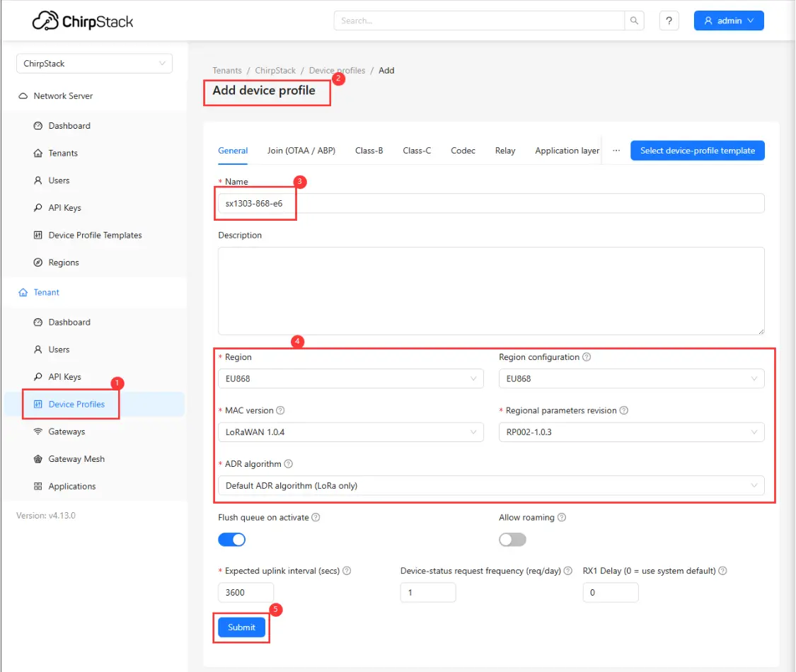Click the ADR algorithm help icon
The height and width of the screenshot is (672, 796).
pyautogui.click(x=289, y=465)
